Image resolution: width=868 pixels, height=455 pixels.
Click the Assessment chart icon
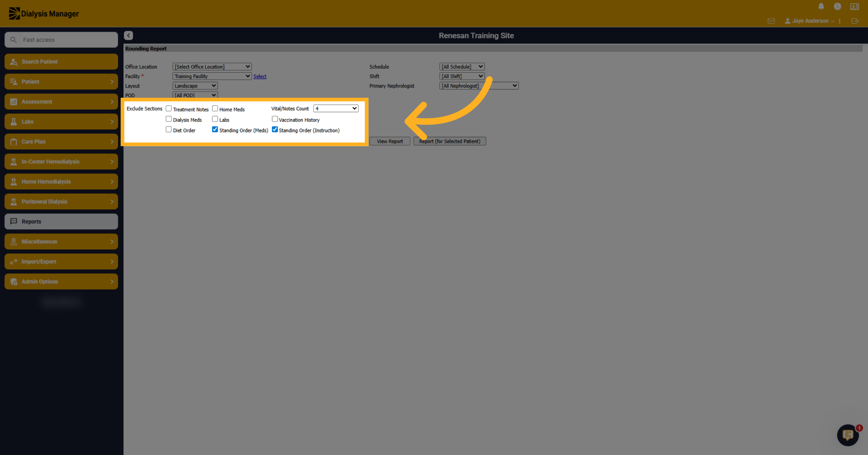tap(14, 102)
